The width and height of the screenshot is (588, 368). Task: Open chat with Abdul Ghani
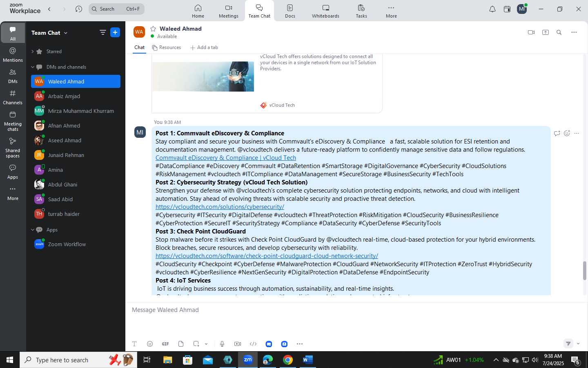[76, 184]
